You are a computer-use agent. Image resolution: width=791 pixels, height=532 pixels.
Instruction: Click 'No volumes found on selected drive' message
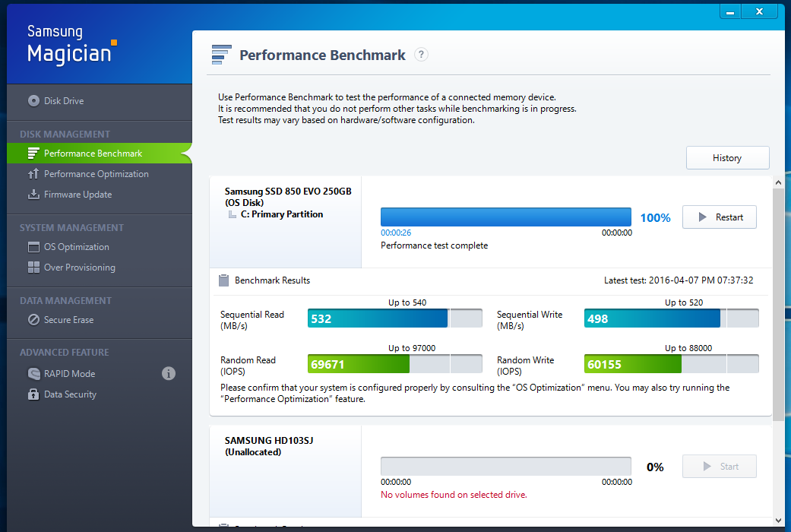pos(454,496)
